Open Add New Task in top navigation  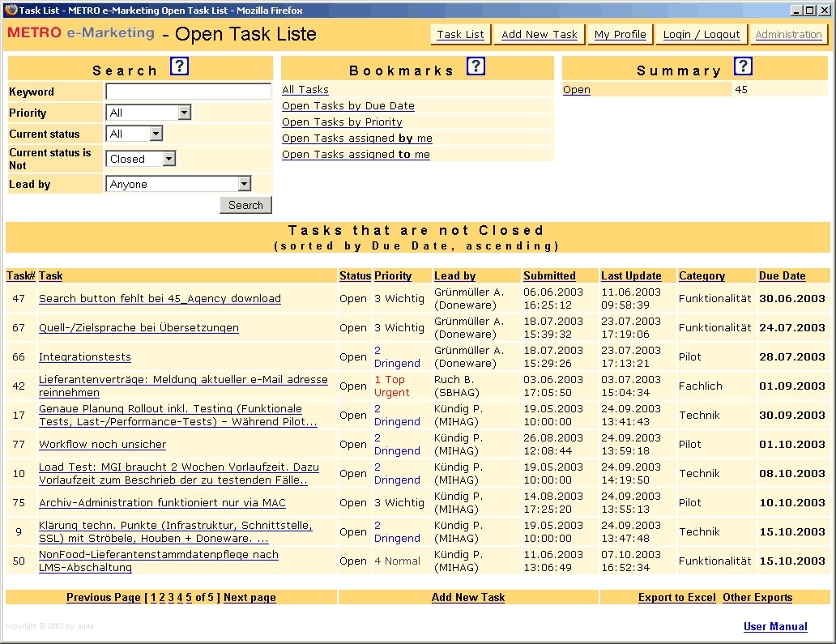[539, 34]
